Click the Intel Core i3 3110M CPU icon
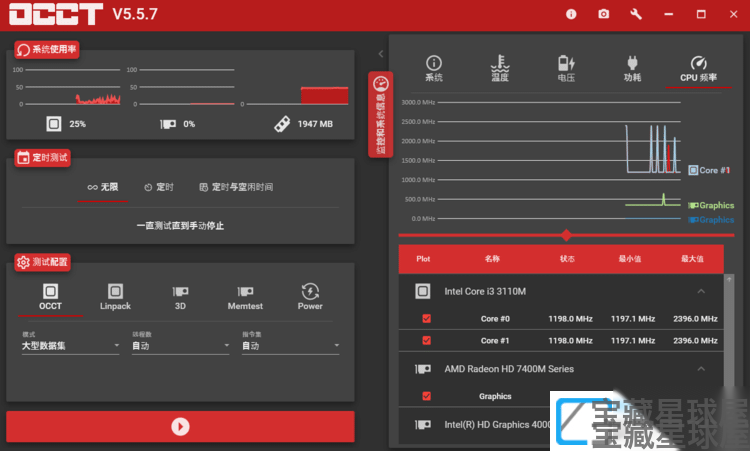750x451 pixels. [x=422, y=291]
